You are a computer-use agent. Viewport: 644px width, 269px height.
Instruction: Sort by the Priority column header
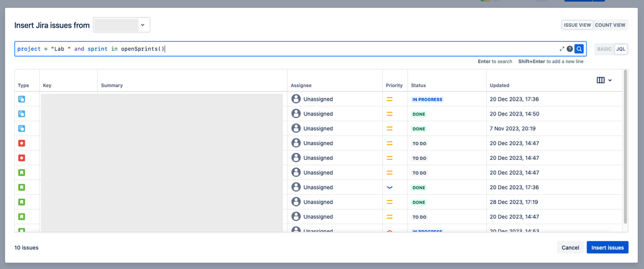coord(395,85)
